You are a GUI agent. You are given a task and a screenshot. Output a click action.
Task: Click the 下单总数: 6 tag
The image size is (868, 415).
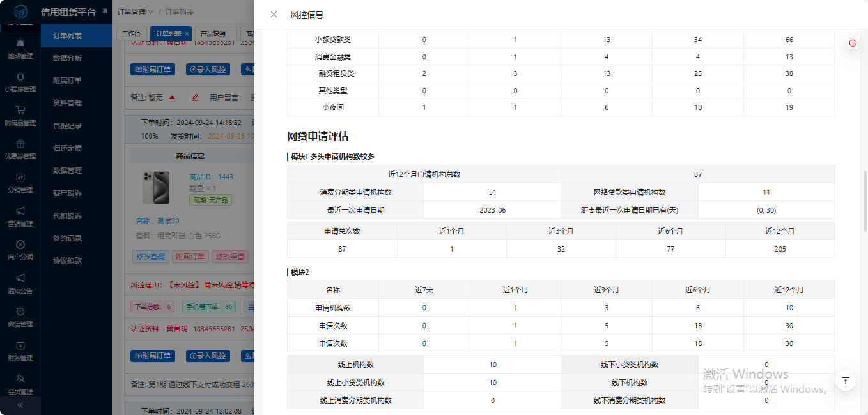[x=153, y=306]
